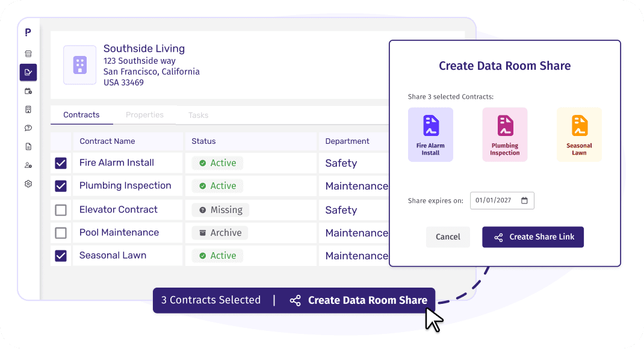Check the Elevator Contract checkbox
The width and height of the screenshot is (644, 349).
click(61, 210)
